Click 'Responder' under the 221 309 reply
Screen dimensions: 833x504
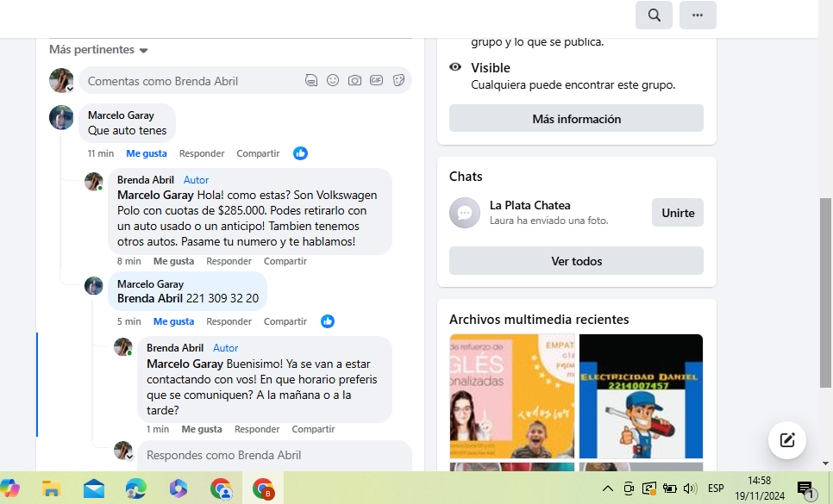pyautogui.click(x=229, y=321)
